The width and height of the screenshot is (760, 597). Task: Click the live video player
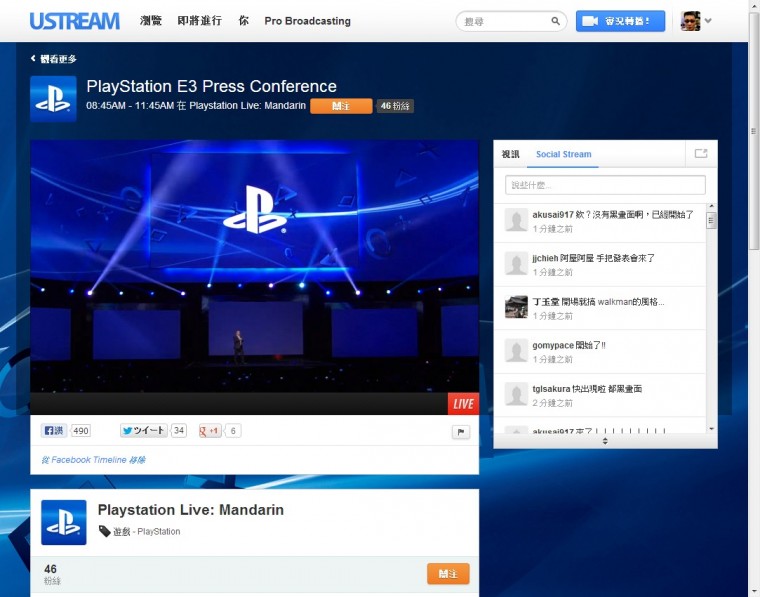254,277
